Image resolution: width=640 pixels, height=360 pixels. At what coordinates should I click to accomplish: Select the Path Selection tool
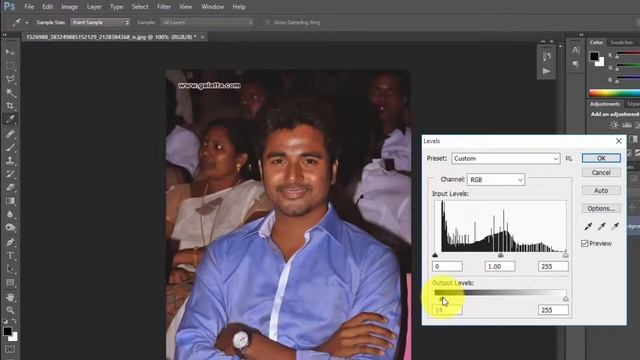coord(10,269)
